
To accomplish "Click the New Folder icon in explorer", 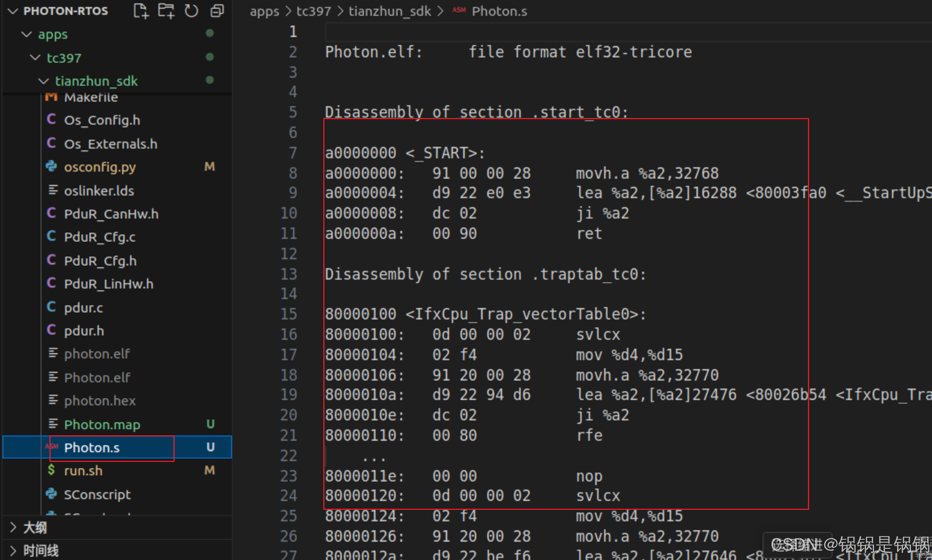I will (x=166, y=11).
